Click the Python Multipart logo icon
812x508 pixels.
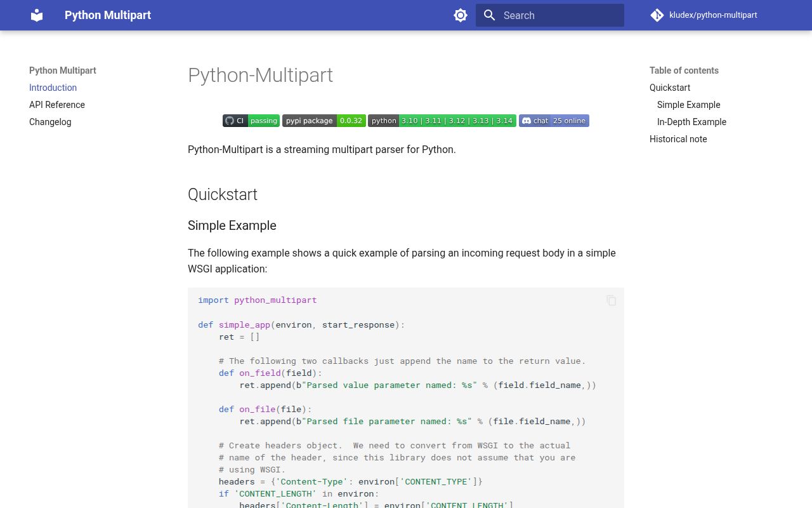pos(37,15)
